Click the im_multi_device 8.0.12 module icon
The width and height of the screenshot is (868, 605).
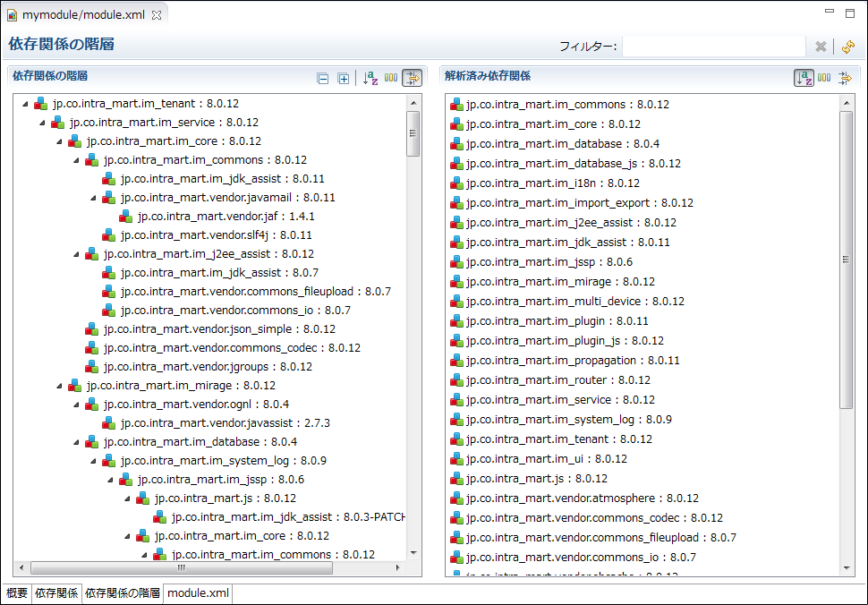(x=456, y=302)
